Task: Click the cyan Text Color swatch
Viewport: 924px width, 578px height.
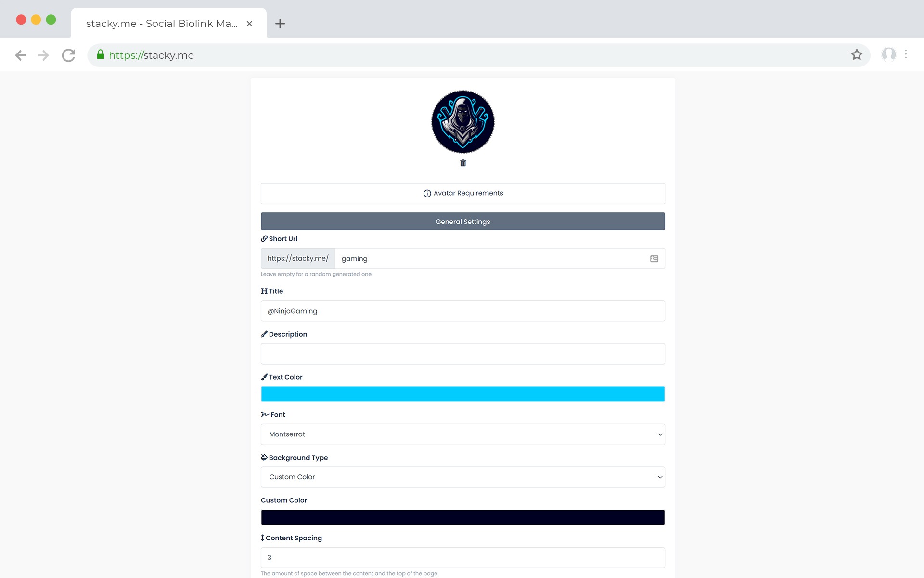Action: (462, 394)
